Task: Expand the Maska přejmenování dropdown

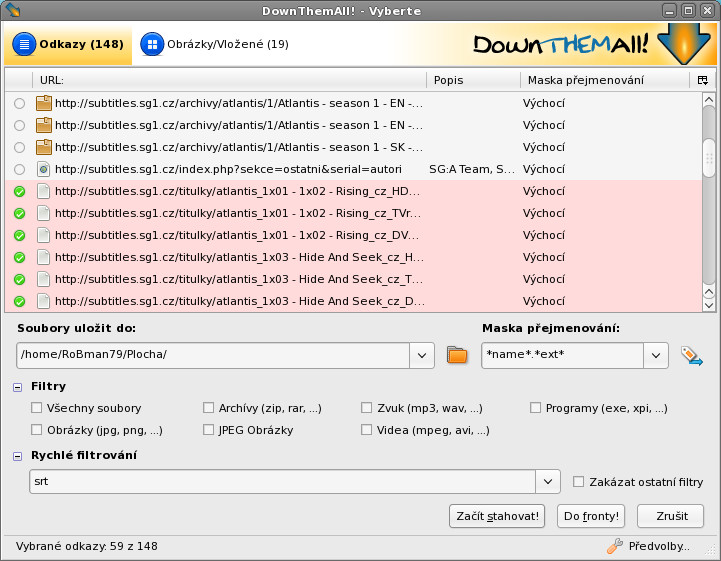Action: click(x=656, y=355)
